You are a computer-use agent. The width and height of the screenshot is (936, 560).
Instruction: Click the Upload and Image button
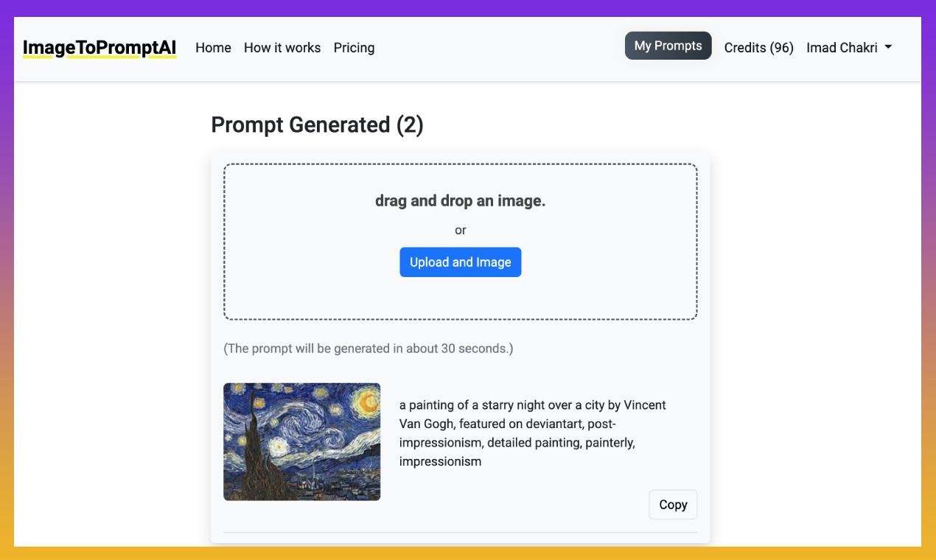pos(461,262)
